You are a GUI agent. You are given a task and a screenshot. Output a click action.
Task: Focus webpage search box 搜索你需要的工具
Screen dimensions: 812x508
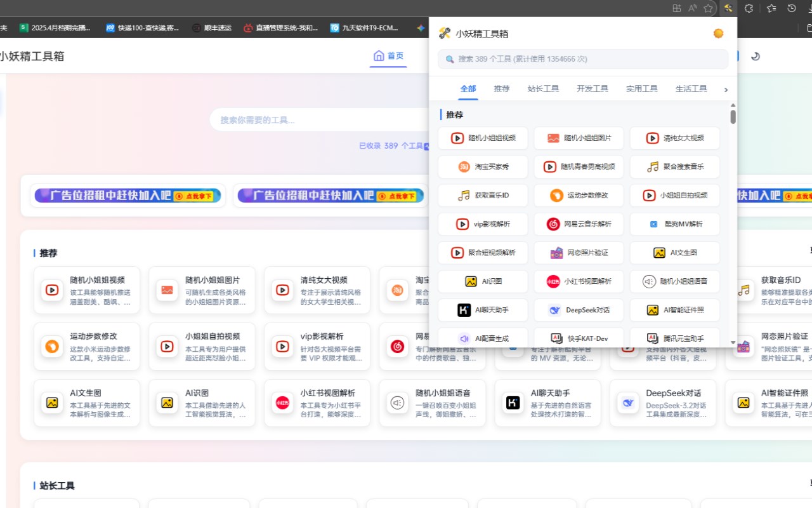(320, 119)
